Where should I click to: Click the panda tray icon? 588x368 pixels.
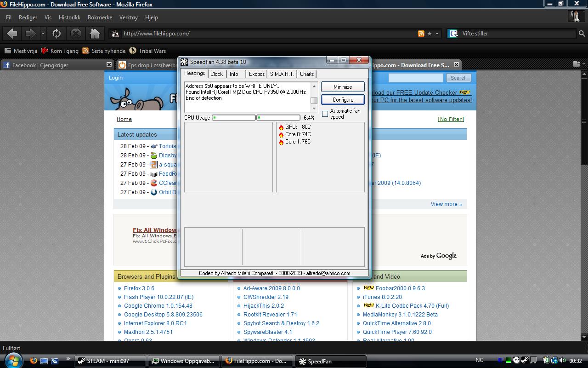tap(516, 360)
